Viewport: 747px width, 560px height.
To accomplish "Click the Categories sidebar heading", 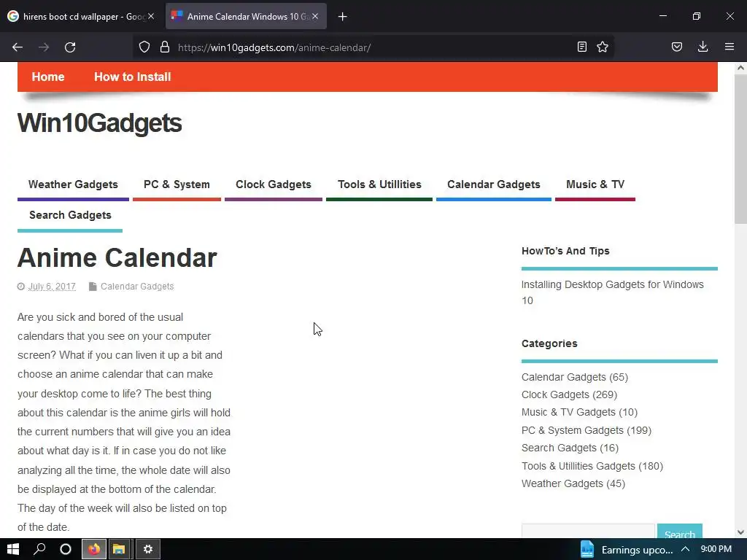I will [549, 344].
